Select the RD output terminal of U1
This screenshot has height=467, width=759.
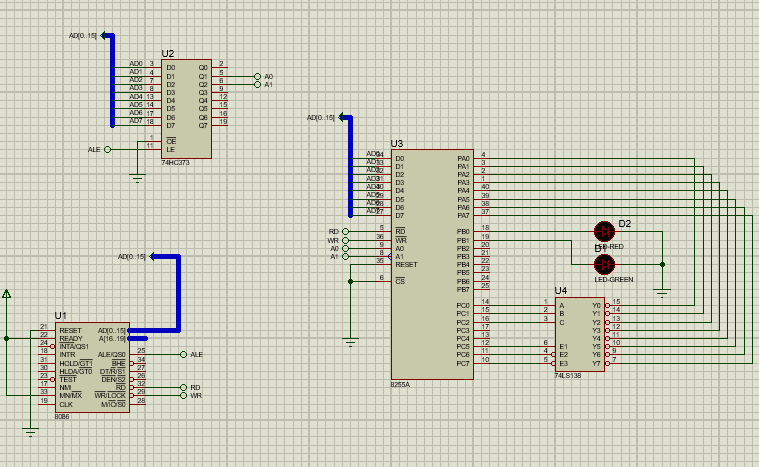(183, 388)
